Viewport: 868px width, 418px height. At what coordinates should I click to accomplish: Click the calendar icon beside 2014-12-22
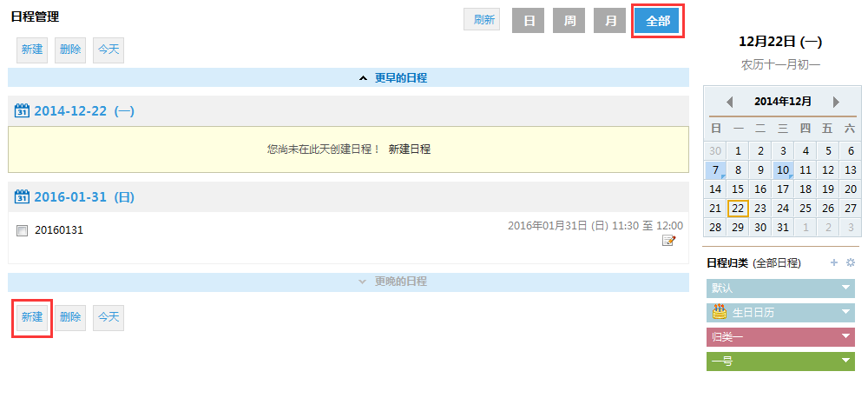click(23, 111)
